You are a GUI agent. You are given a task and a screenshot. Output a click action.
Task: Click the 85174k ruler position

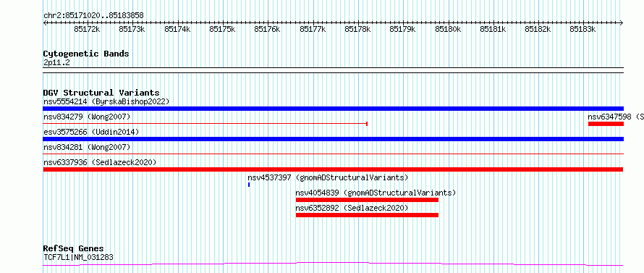(x=177, y=29)
